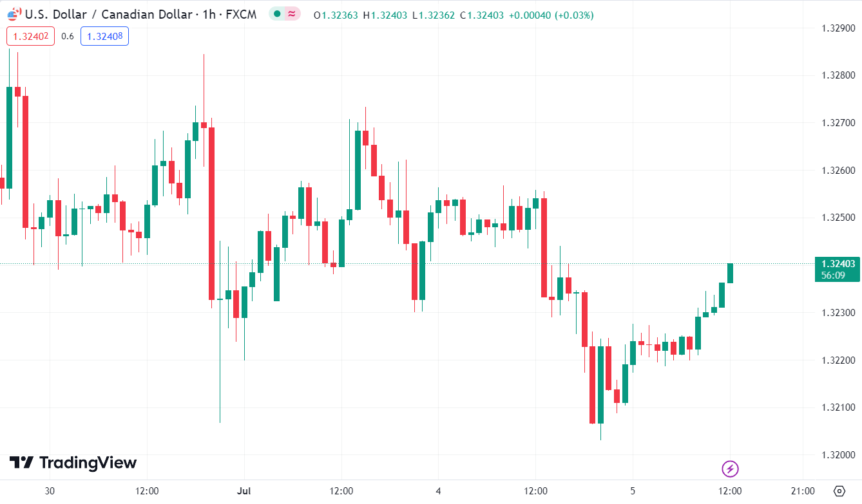Click the 1.32000 price axis label
Screen dimensions: 862x504
(838, 455)
